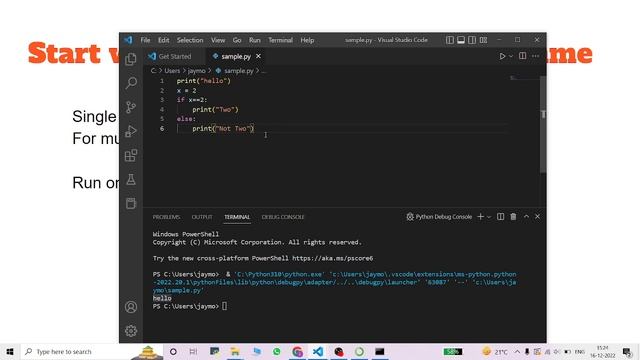
Task: Click the Python Debug Console terminal label
Action: [439, 217]
